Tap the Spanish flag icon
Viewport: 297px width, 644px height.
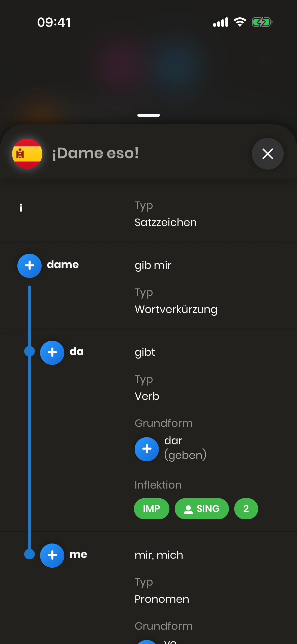coord(27,153)
